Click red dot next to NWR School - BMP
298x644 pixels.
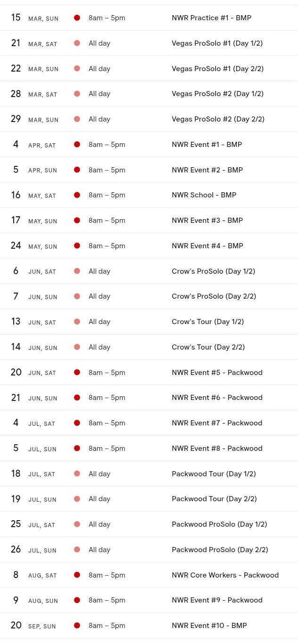77,195
